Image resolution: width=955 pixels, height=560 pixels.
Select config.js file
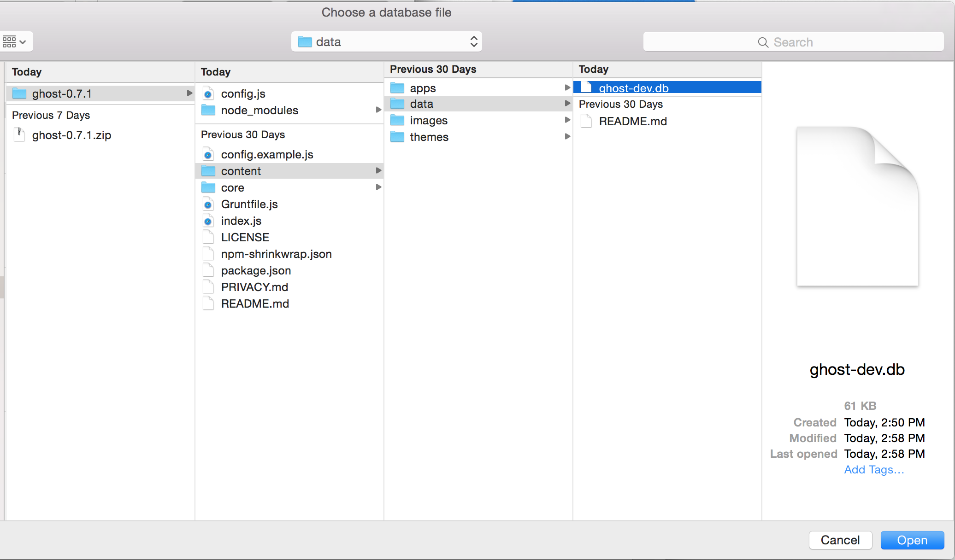pos(243,93)
